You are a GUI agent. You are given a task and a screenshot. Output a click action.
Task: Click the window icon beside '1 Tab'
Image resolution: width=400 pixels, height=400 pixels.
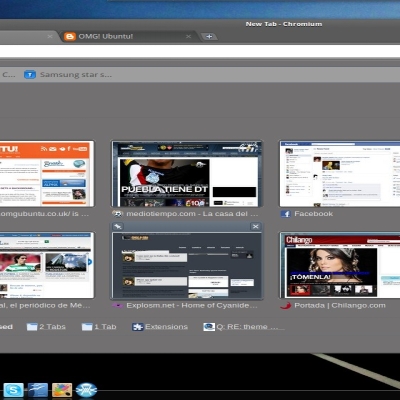pyautogui.click(x=87, y=327)
